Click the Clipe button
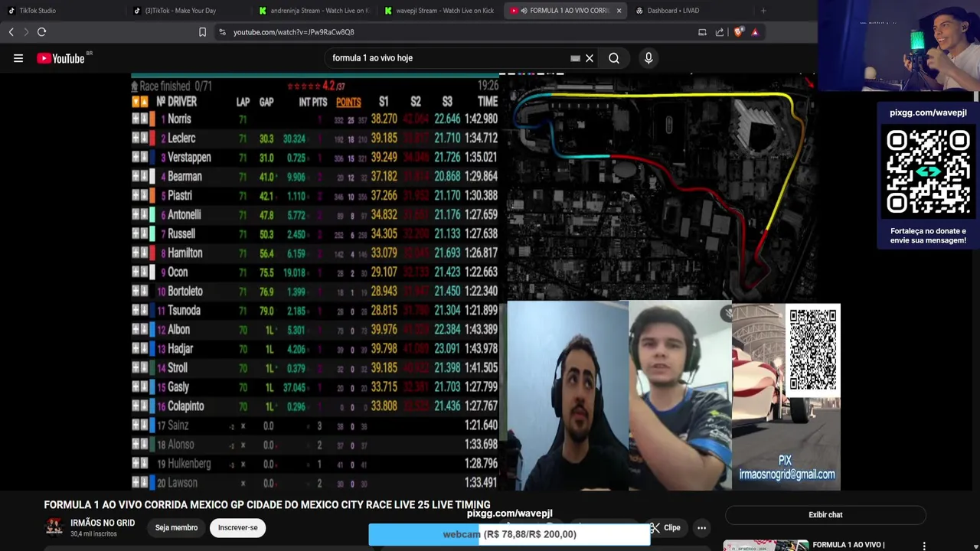Screen dimensions: 980x551 (x=665, y=527)
